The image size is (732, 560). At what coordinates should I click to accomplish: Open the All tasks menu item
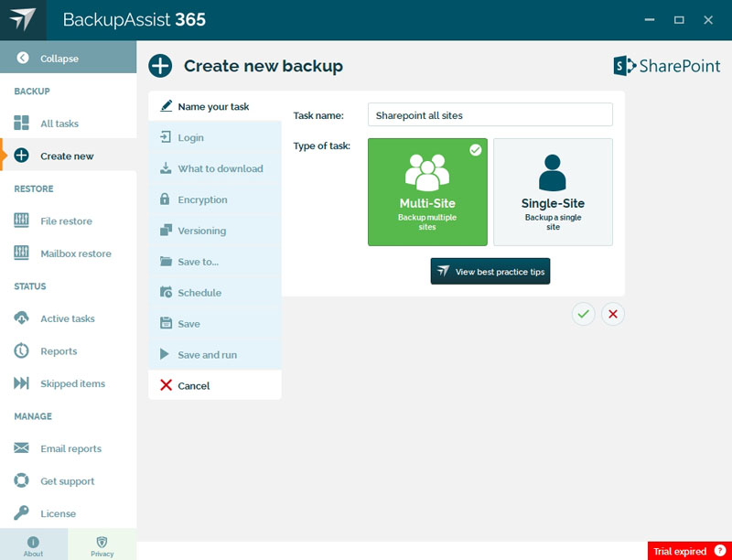click(x=68, y=124)
